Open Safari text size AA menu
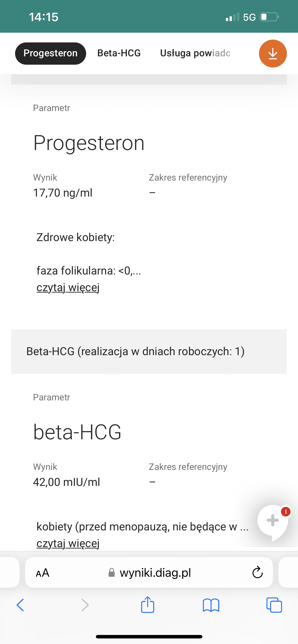 coord(42,573)
